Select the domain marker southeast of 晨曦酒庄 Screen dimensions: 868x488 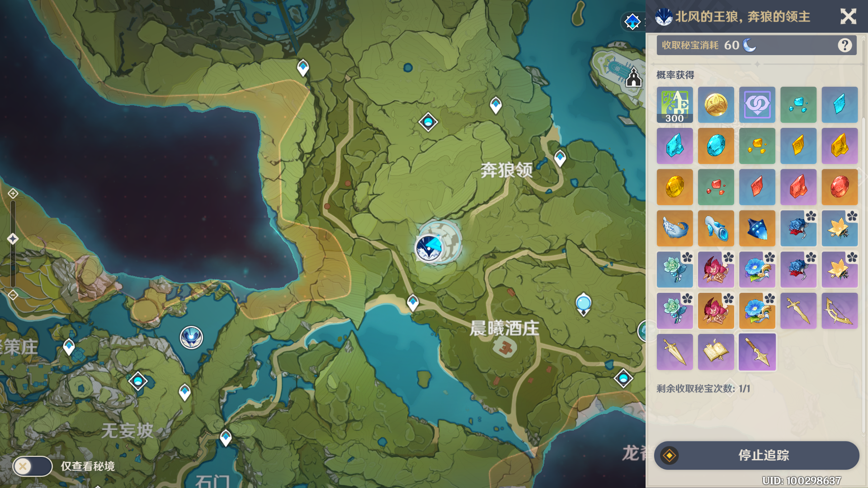623,378
